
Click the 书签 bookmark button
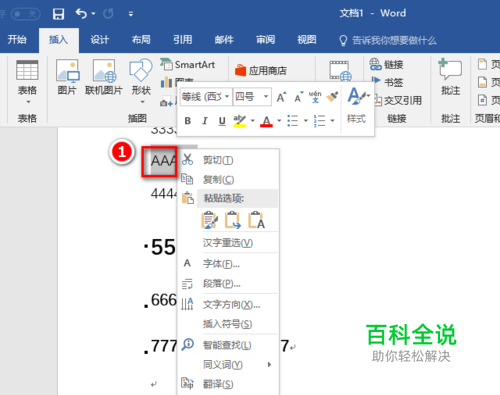pyautogui.click(x=388, y=82)
